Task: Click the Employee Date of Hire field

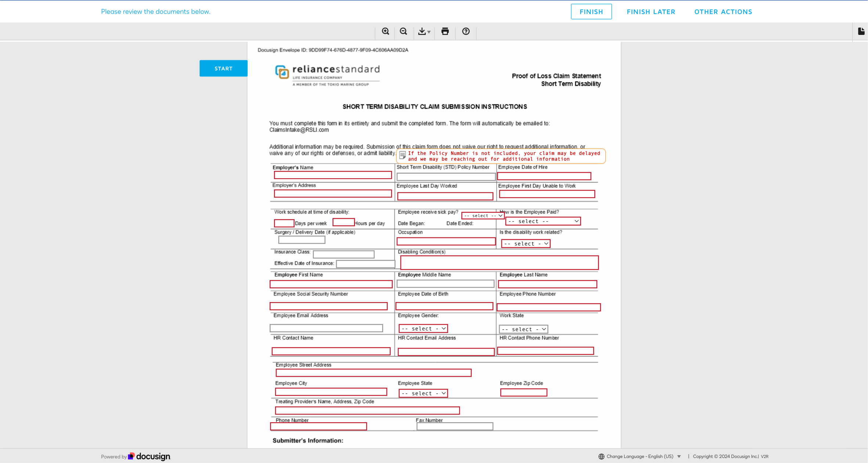Action: click(x=544, y=176)
